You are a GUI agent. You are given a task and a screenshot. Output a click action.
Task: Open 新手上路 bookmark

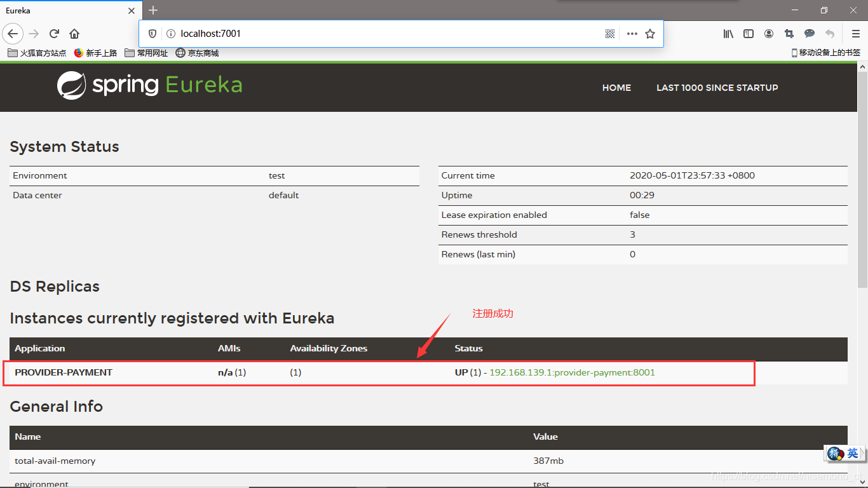tap(96, 53)
